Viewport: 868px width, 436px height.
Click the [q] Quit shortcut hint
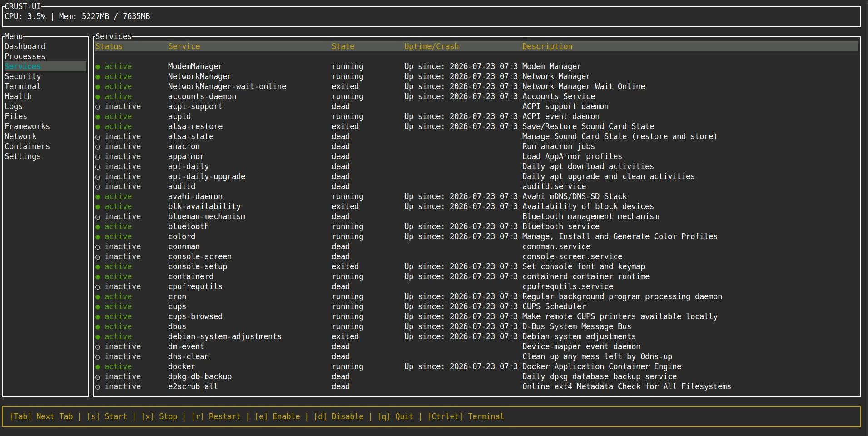click(395, 416)
